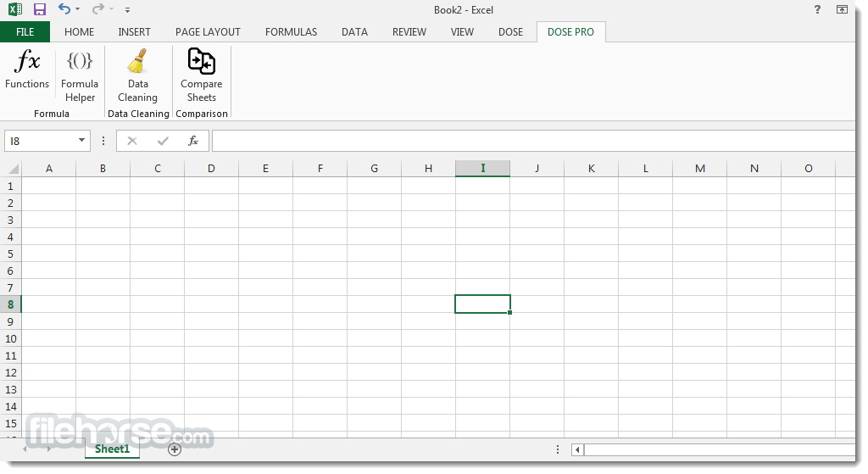This screenshot has height=474, width=868.
Task: Click the Excel application icon in the title bar
Action: pyautogui.click(x=15, y=9)
